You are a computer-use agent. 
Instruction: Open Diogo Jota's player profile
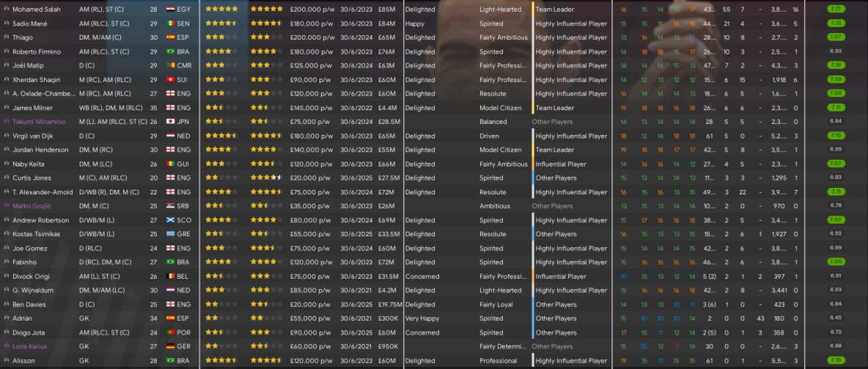(29, 332)
